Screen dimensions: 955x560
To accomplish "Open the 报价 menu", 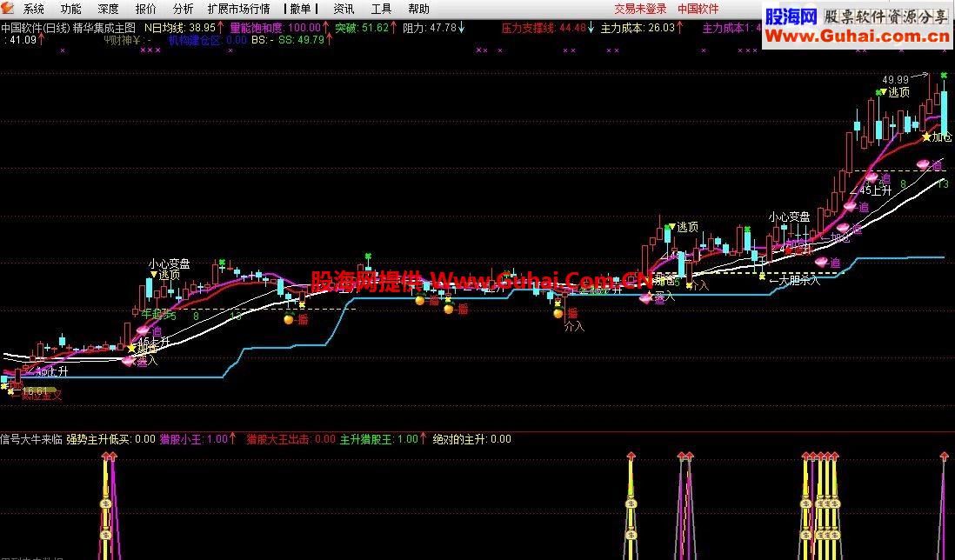I will (x=145, y=9).
